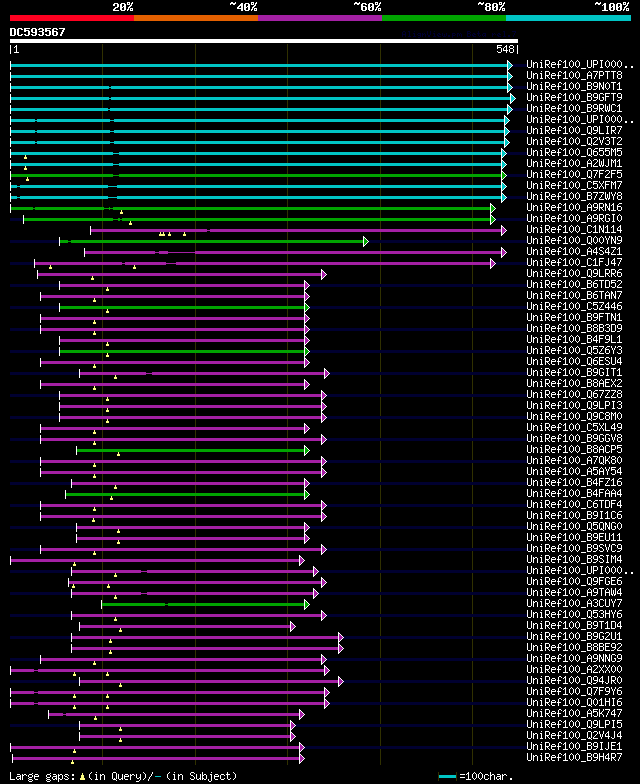Click the cyan alignment bar of A7PTT8
This screenshot has width=640, height=784.
click(x=259, y=76)
